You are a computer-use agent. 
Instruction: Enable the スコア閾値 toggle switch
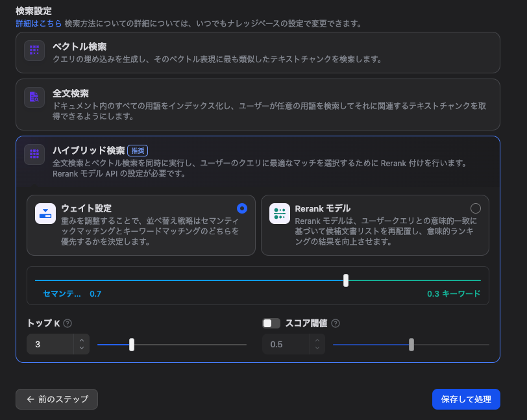point(271,323)
